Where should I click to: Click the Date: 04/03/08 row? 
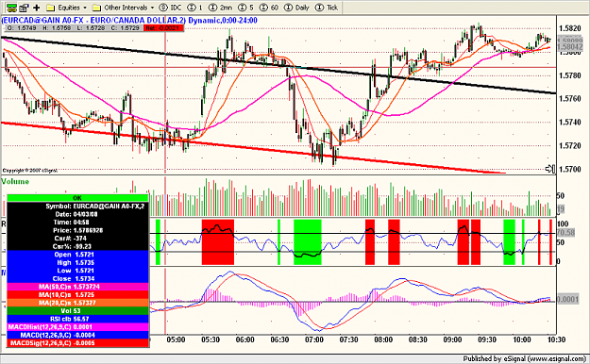[x=77, y=214]
